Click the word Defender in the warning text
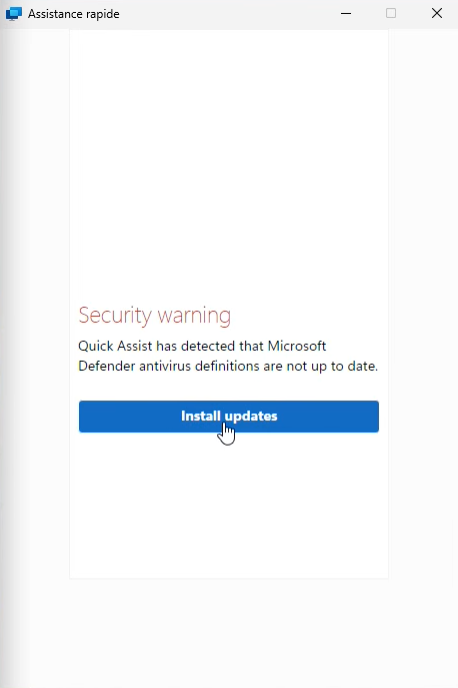This screenshot has width=458, height=688. pyautogui.click(x=107, y=366)
